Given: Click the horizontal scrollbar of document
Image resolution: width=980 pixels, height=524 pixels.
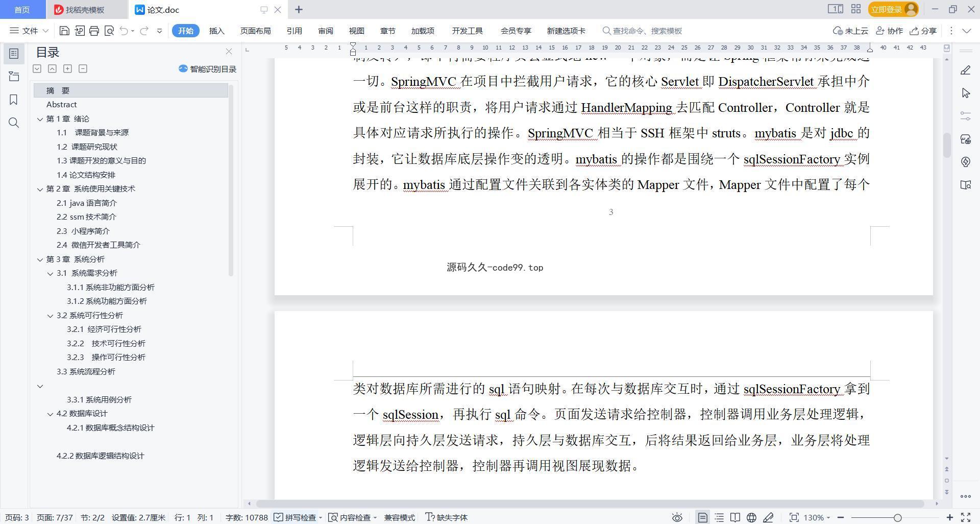Looking at the screenshot, I should [x=590, y=504].
